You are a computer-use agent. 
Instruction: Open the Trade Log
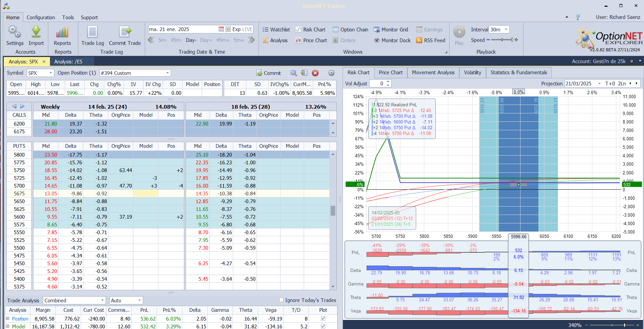coord(92,36)
